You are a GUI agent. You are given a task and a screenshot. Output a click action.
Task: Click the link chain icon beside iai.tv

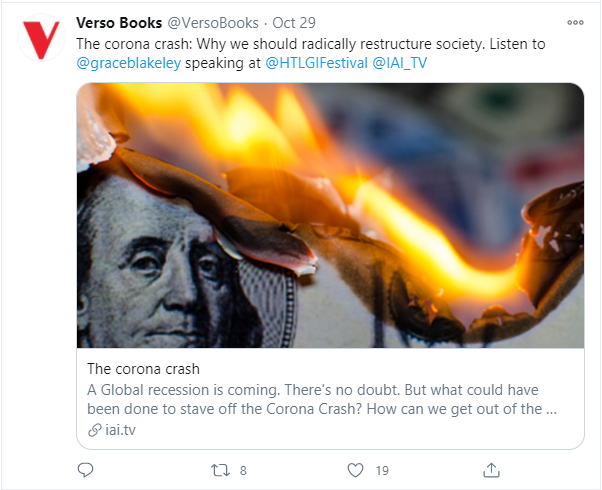pos(94,430)
